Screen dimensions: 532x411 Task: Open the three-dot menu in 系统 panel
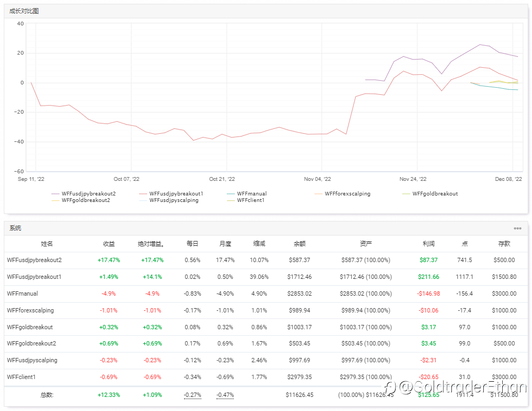click(x=517, y=229)
